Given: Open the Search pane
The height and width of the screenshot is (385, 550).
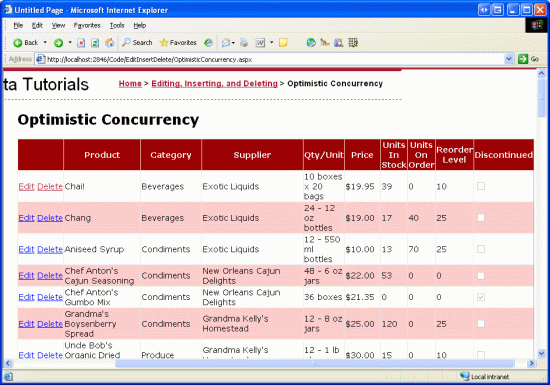Looking at the screenshot, I should pos(137,43).
